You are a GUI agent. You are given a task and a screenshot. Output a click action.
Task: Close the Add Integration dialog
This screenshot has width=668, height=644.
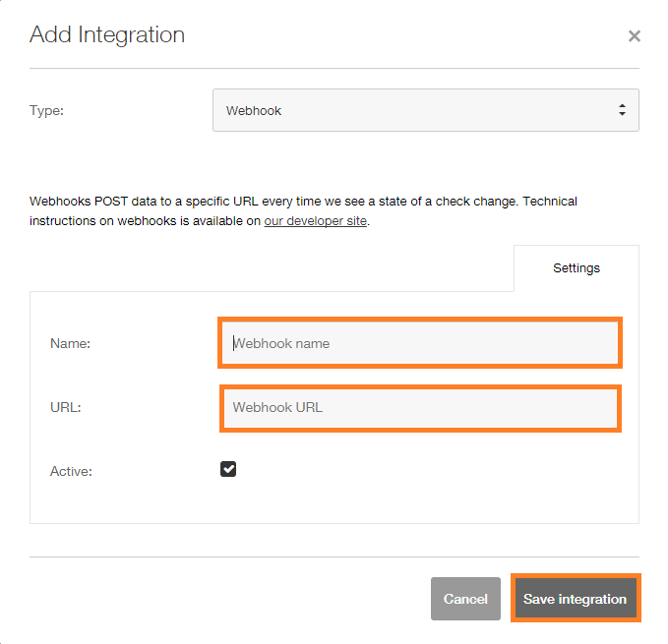(x=634, y=36)
